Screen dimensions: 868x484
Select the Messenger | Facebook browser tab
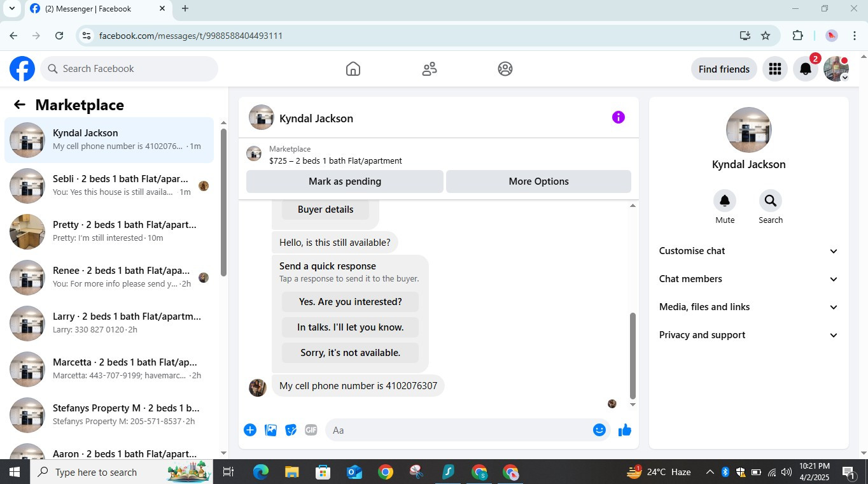98,9
